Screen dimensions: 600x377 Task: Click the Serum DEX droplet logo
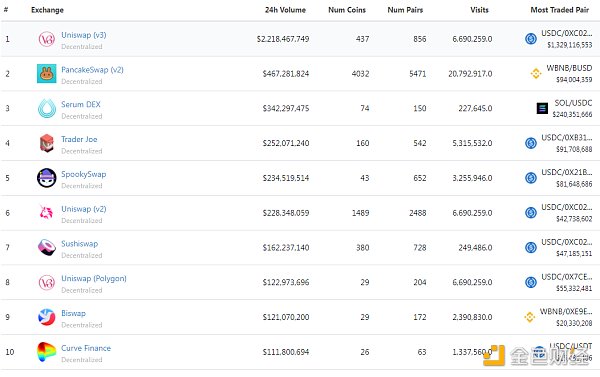pos(47,108)
